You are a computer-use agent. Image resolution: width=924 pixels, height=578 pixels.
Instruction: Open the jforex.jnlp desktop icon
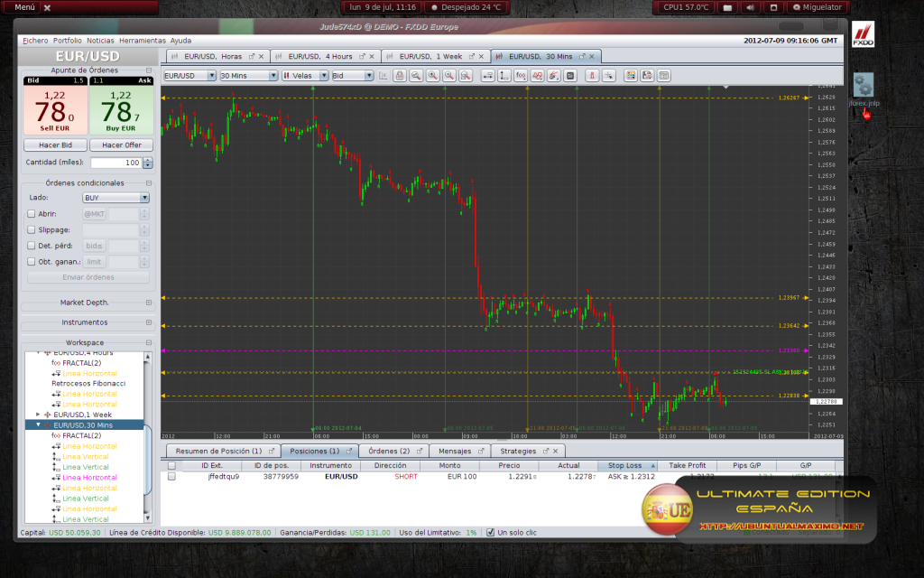[864, 89]
